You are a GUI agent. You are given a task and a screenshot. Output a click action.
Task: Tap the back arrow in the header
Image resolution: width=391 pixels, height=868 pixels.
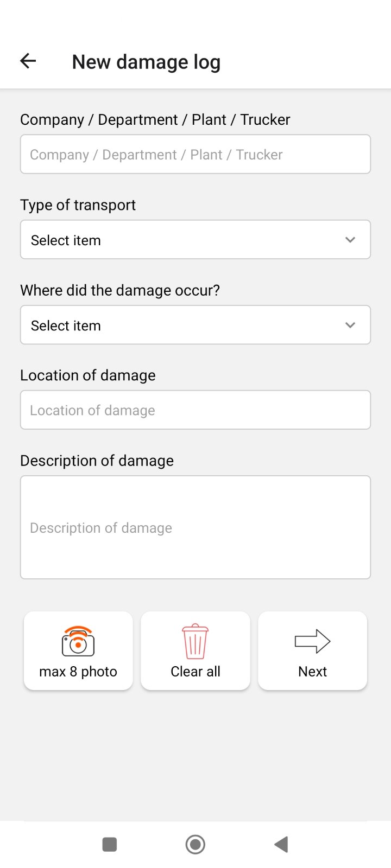pos(28,61)
